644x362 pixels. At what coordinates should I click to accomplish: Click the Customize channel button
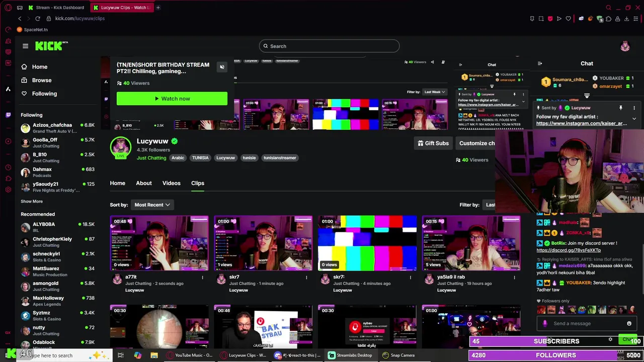[x=475, y=143]
